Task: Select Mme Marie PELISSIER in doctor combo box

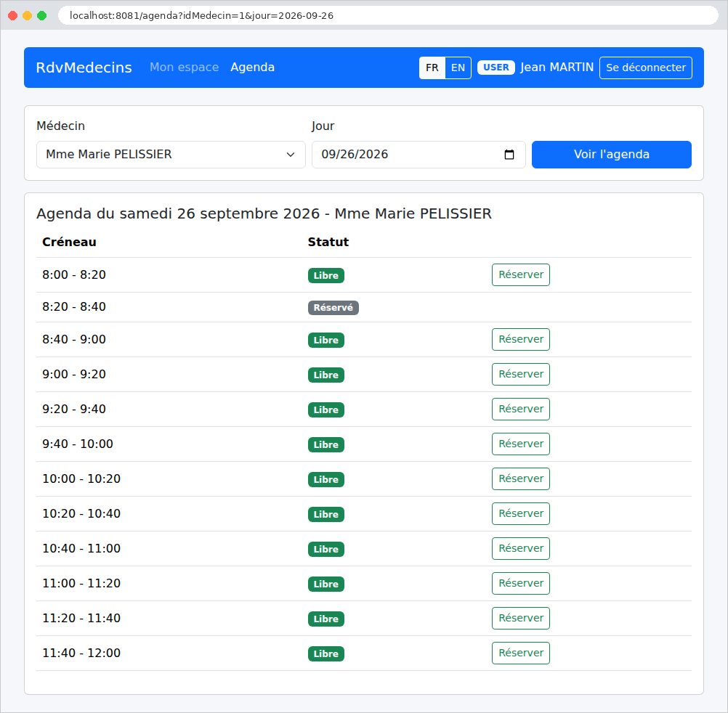Action: click(171, 155)
